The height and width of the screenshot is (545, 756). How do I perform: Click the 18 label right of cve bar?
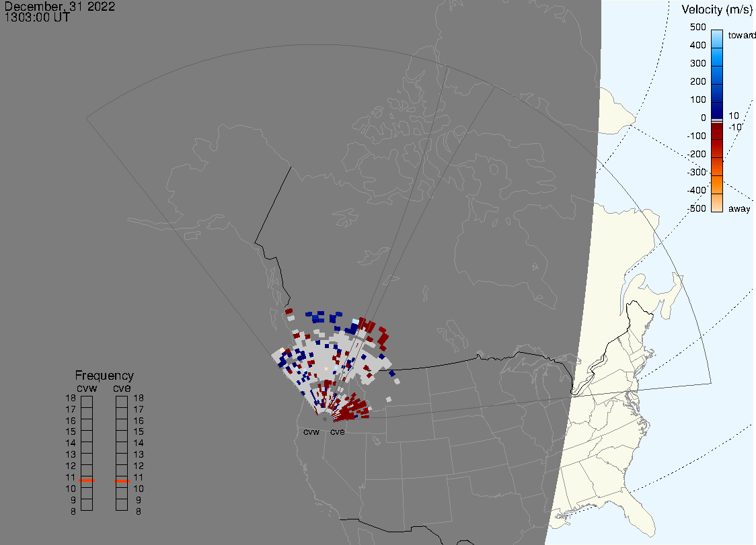point(139,398)
